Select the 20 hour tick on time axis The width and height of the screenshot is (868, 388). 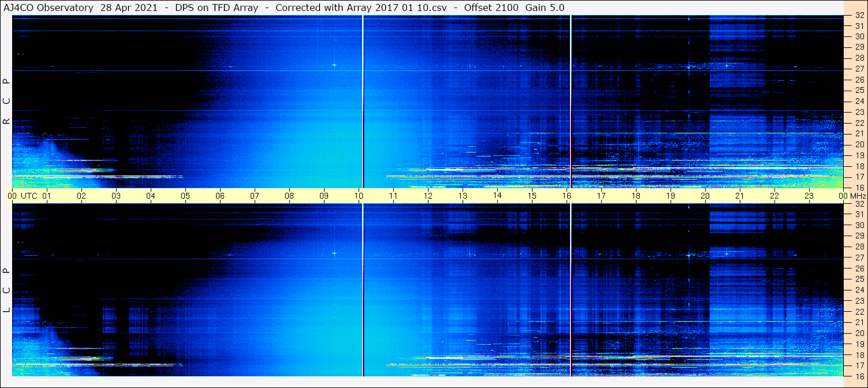click(x=705, y=196)
